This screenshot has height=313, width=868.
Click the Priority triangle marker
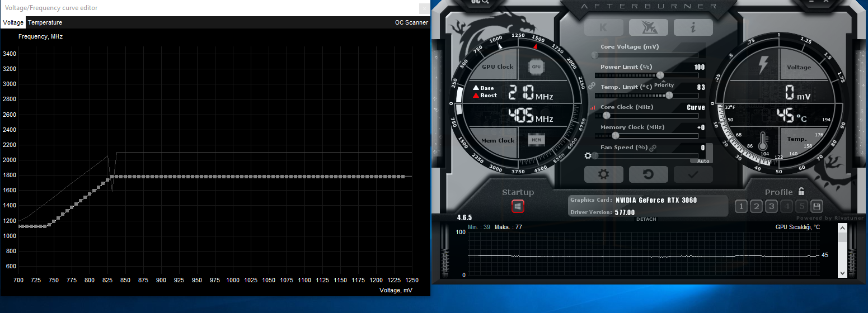pyautogui.click(x=664, y=81)
